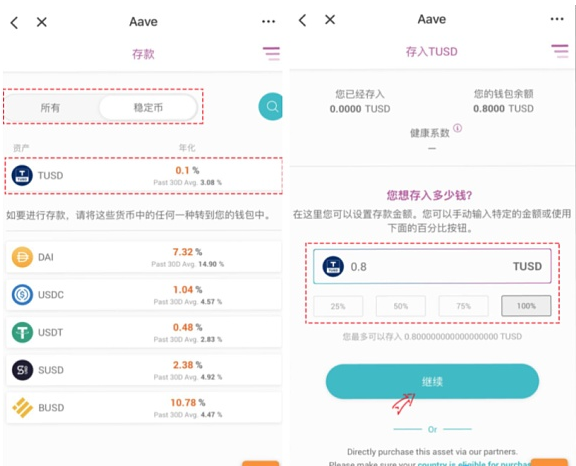
Task: Open the USDT deposit row
Action: (x=144, y=332)
